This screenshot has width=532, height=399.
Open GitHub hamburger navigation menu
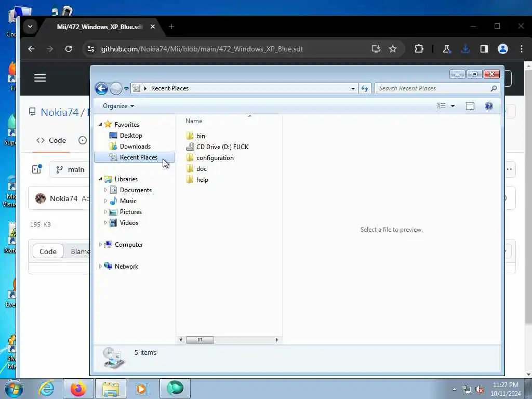point(39,78)
